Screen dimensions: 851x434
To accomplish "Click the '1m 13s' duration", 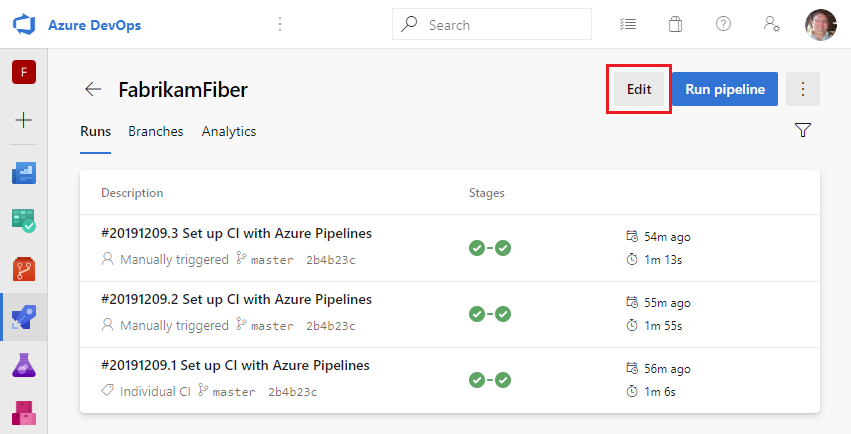I will [663, 260].
